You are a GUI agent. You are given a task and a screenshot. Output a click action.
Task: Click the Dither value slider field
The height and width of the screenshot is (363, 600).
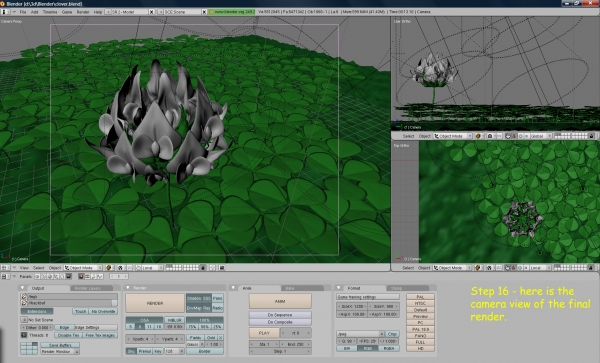(x=37, y=327)
